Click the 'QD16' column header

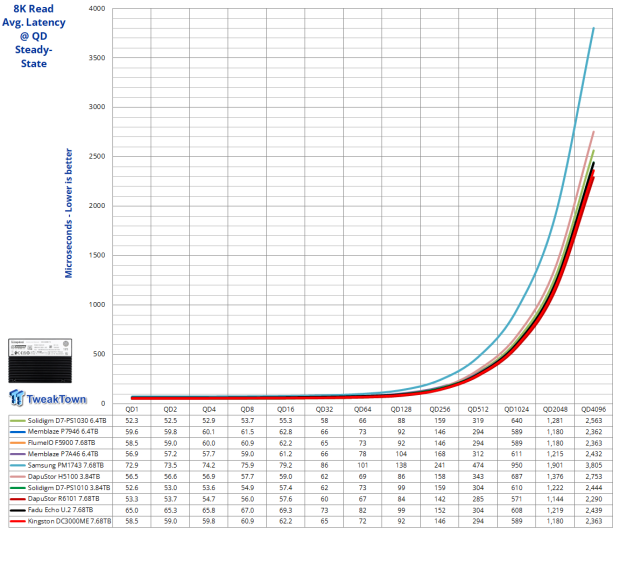click(285, 409)
